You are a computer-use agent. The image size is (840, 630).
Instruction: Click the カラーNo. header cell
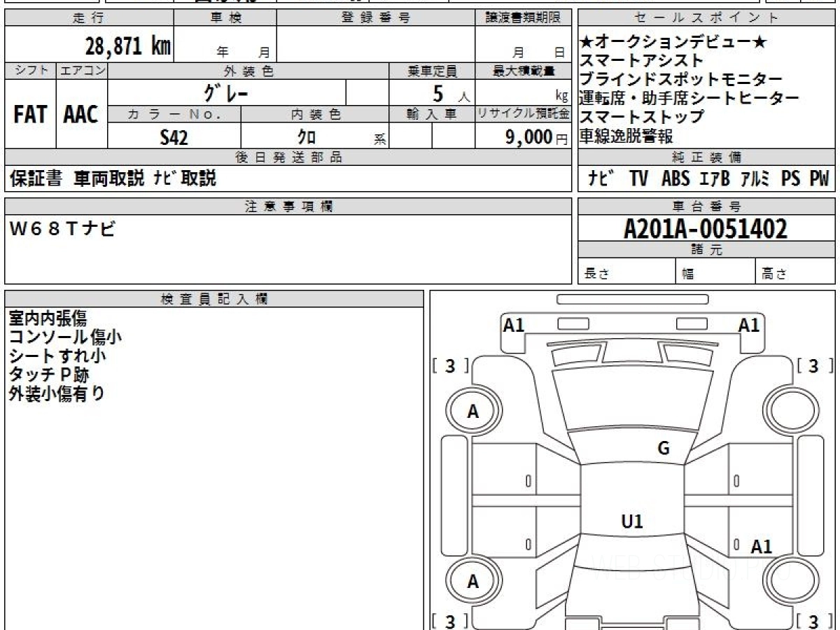(174, 114)
